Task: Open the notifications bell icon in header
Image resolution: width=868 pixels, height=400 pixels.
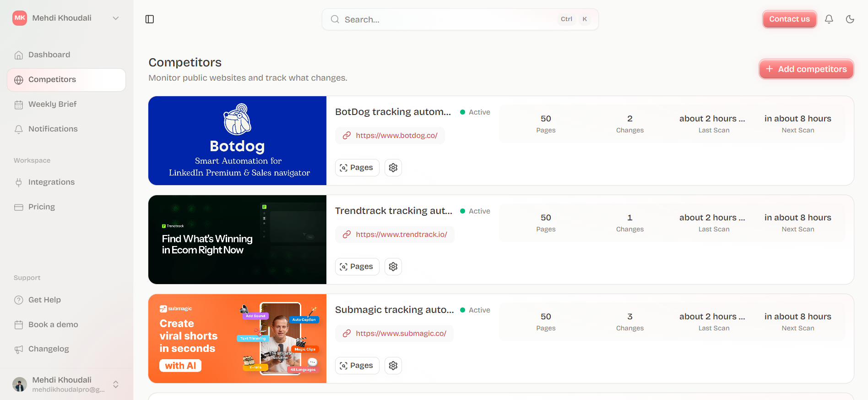Action: (829, 19)
